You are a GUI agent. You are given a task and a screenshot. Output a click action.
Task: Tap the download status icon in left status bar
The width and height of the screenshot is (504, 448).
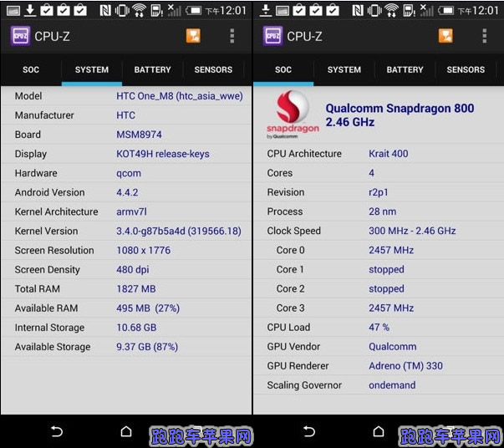pos(30,10)
